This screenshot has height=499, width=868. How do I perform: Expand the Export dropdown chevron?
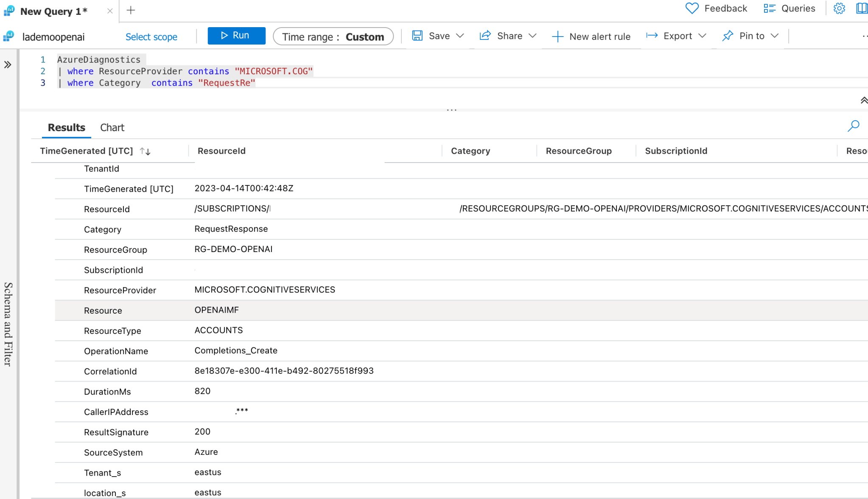702,36
